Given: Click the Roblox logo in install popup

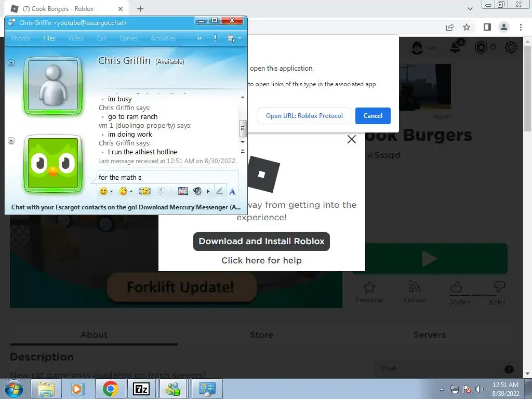Looking at the screenshot, I should click(263, 174).
